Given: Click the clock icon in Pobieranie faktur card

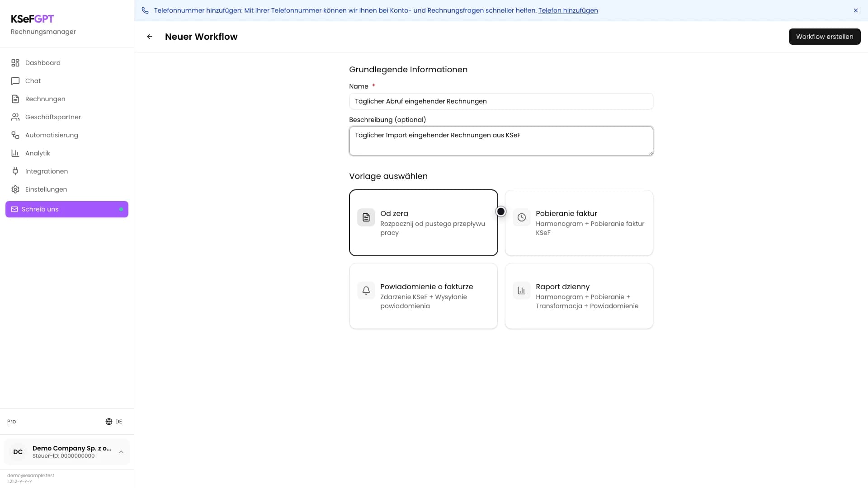Looking at the screenshot, I should coord(522,217).
